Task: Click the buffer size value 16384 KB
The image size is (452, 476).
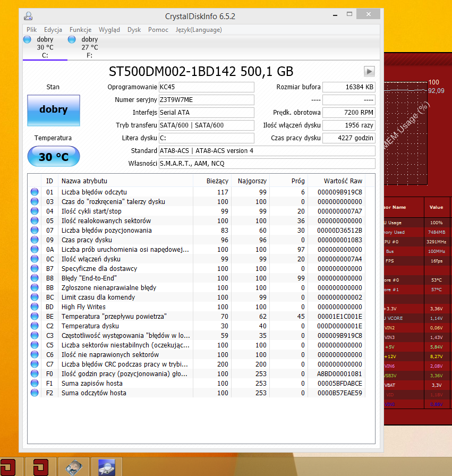Action: 349,87
